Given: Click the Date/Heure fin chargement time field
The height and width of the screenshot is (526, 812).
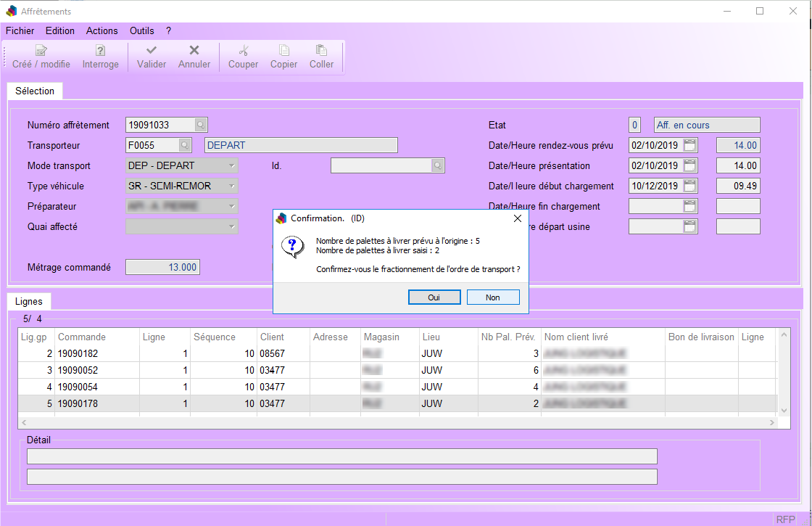Looking at the screenshot, I should (x=739, y=206).
